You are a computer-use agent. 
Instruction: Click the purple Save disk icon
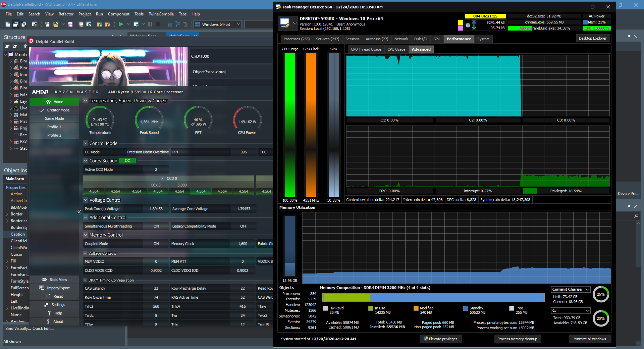pyautogui.click(x=70, y=24)
